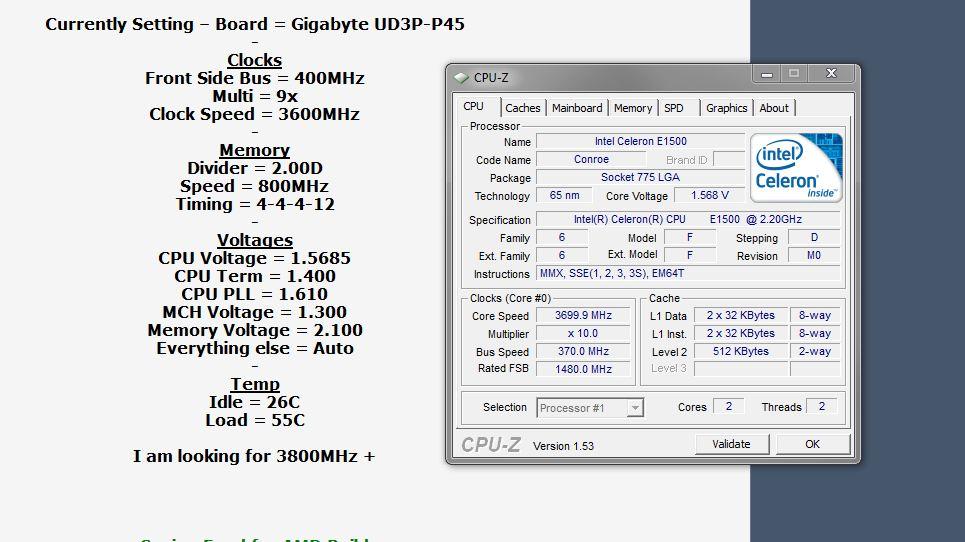Click the Threads value 2
965x542 pixels.
pos(821,407)
